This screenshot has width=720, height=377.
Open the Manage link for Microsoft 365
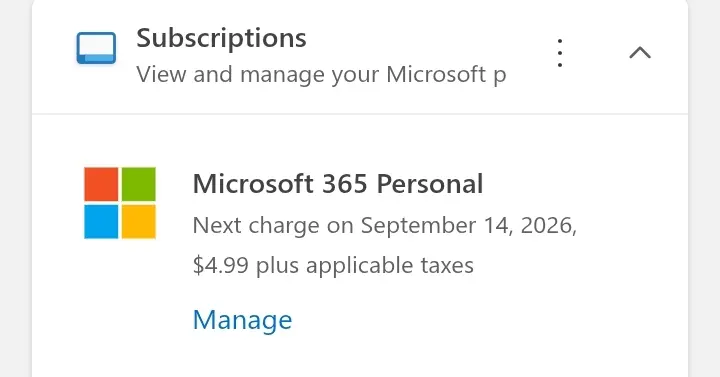242,320
